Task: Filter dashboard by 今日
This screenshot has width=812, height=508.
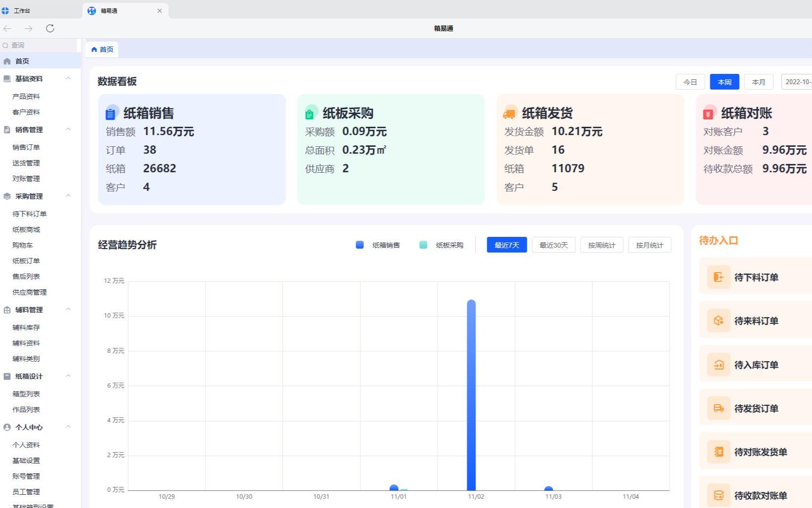Action: click(x=690, y=82)
